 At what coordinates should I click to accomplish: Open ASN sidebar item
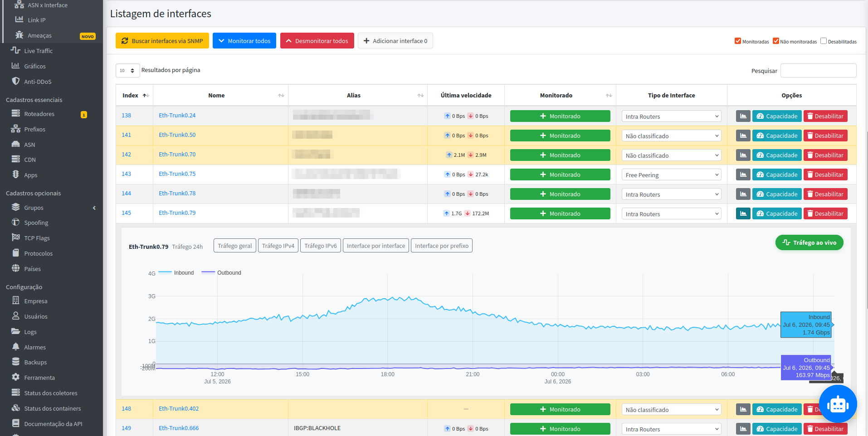point(29,145)
